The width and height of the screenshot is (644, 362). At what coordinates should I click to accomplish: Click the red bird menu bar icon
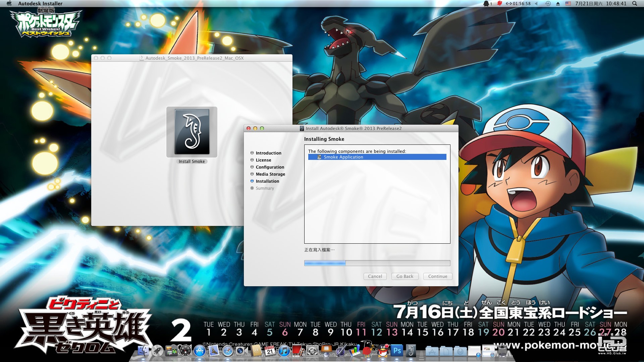click(499, 3)
